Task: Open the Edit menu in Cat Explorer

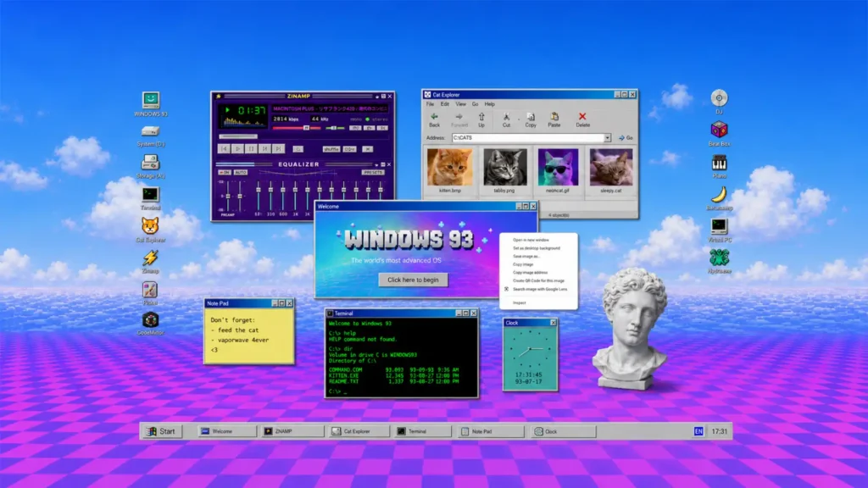Action: pyautogui.click(x=444, y=104)
